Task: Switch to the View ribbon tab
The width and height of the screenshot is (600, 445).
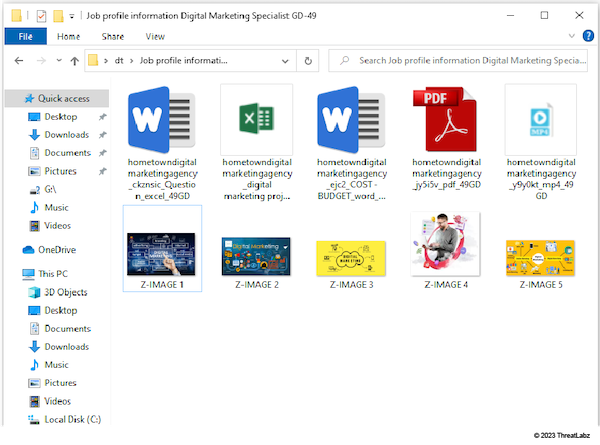Action: (x=155, y=36)
